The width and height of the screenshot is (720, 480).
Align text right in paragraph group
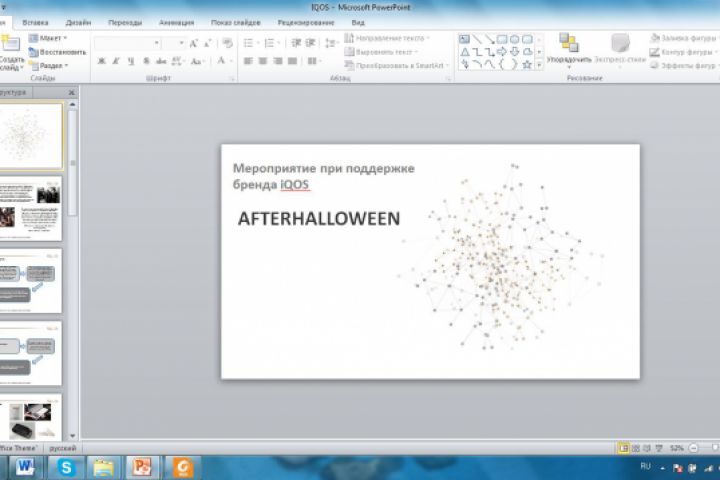click(277, 61)
